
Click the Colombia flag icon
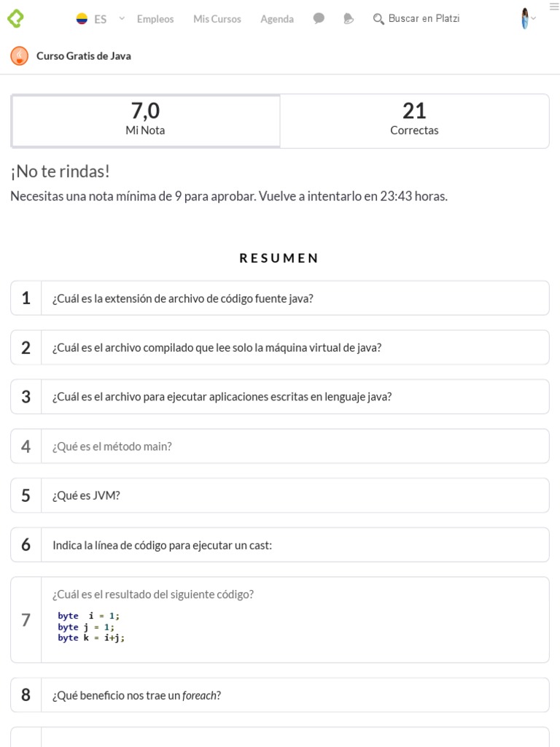click(x=82, y=19)
